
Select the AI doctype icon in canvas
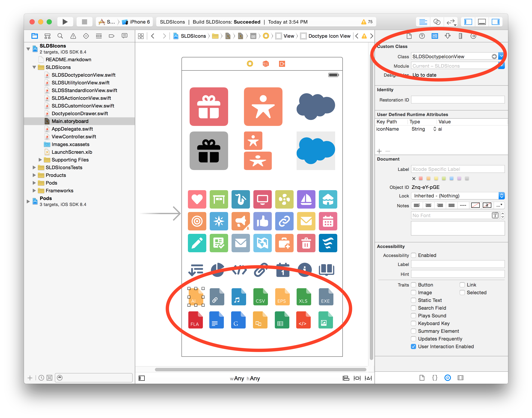tap(196, 298)
